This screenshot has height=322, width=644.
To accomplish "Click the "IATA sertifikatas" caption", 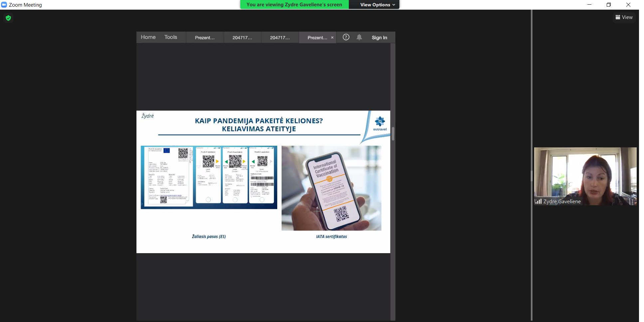I will point(331,237).
